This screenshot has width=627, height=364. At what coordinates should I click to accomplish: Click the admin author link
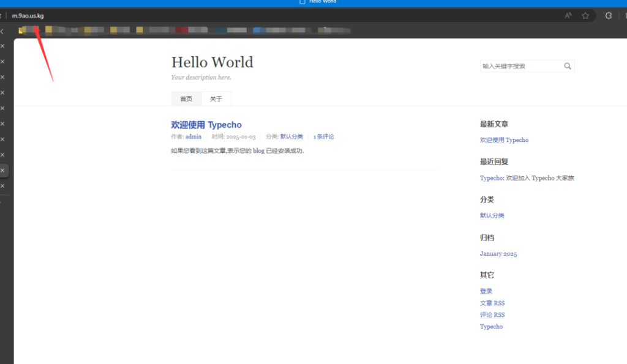193,137
